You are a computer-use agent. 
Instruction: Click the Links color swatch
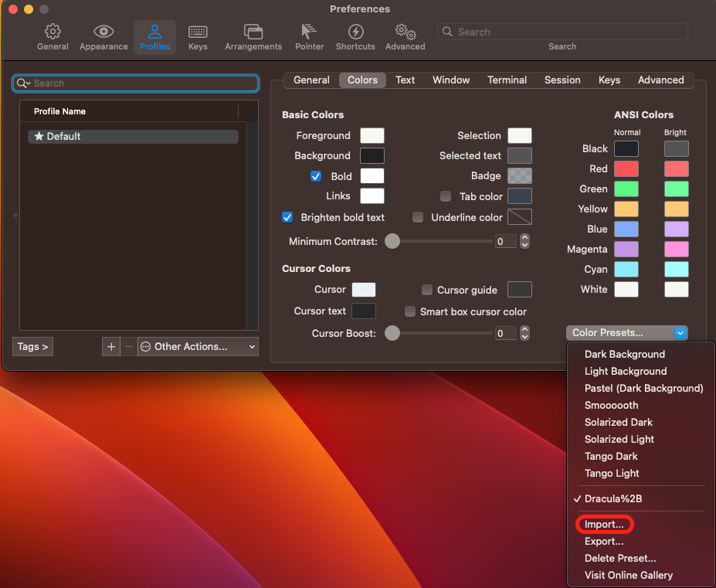[x=372, y=196]
